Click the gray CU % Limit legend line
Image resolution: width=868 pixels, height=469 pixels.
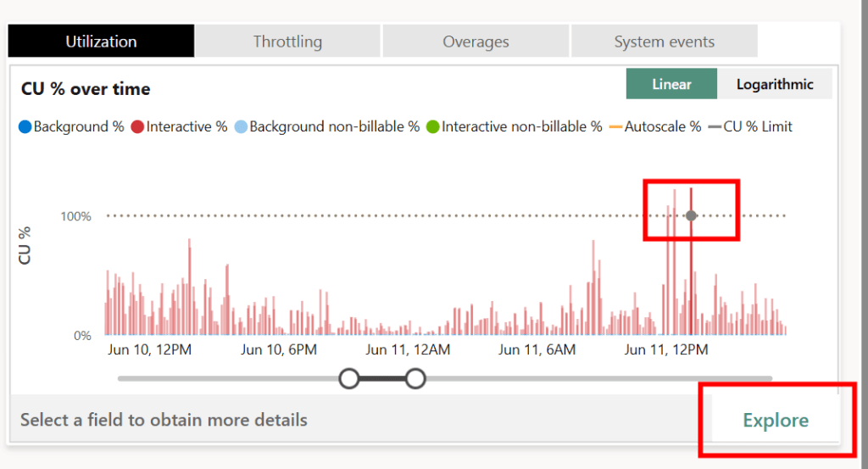pyautogui.click(x=714, y=127)
